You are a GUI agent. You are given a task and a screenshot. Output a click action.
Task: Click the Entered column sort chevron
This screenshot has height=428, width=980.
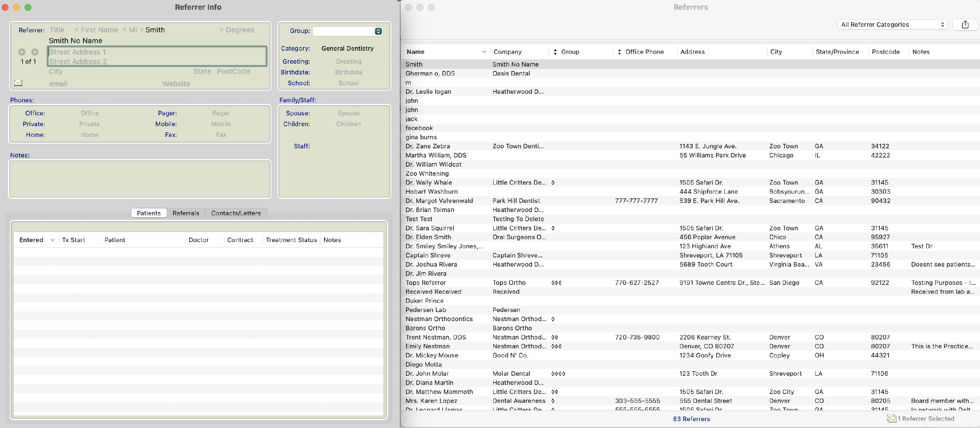click(53, 240)
